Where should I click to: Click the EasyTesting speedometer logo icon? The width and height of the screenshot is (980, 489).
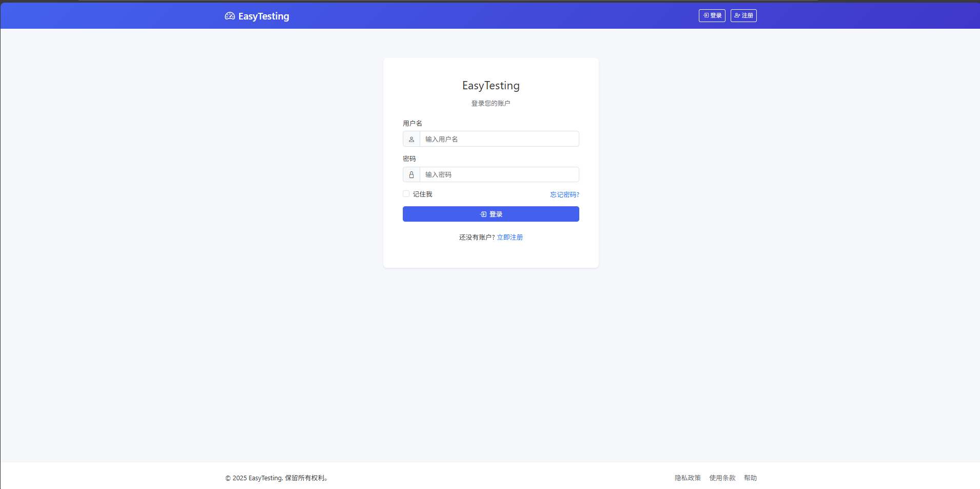[x=230, y=16]
